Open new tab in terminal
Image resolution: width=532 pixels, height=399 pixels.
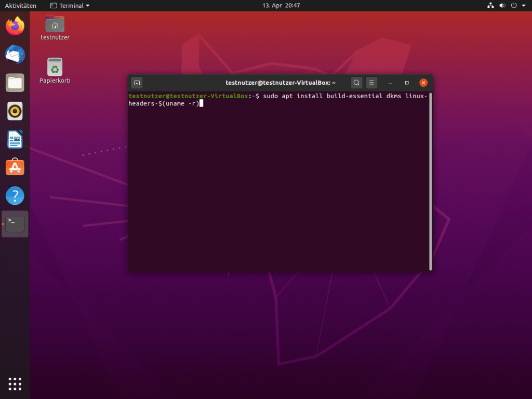click(137, 83)
